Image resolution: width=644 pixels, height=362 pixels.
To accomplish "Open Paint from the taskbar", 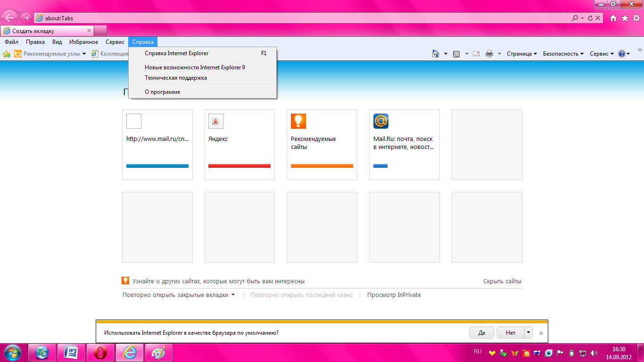I will [x=159, y=352].
